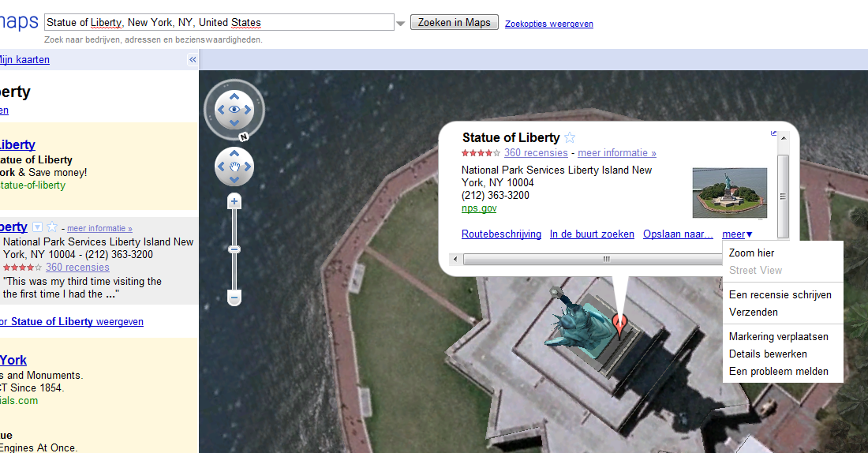Click the Statue of Liberty photo thumbnail

(730, 193)
